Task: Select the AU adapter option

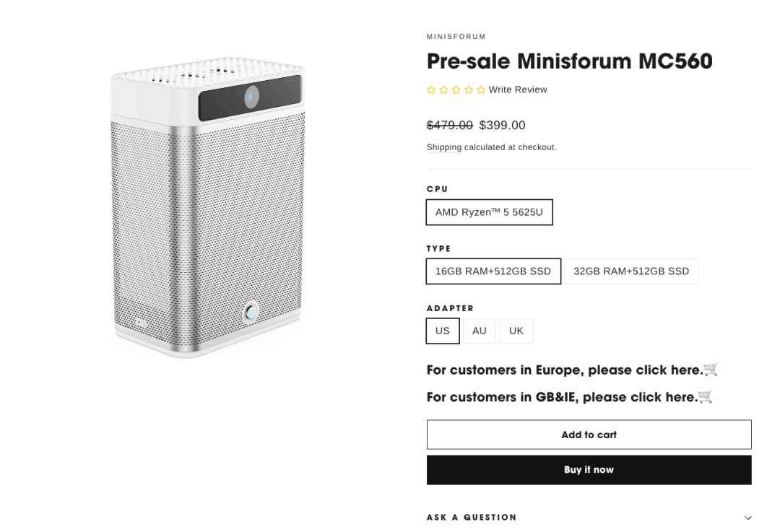Action: (479, 331)
